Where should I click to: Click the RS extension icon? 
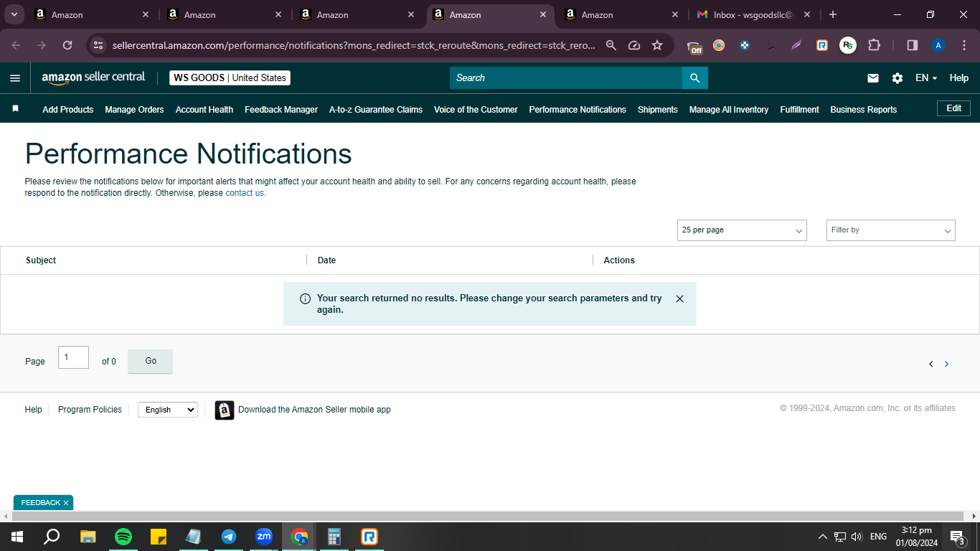[x=848, y=45]
